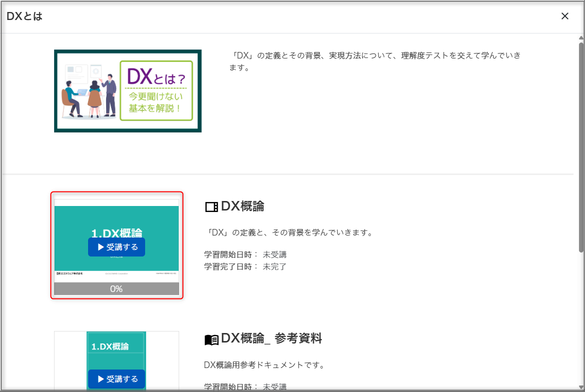585x392 pixels.
Task: Click the scrollbar down arrow
Action: pos(581,387)
